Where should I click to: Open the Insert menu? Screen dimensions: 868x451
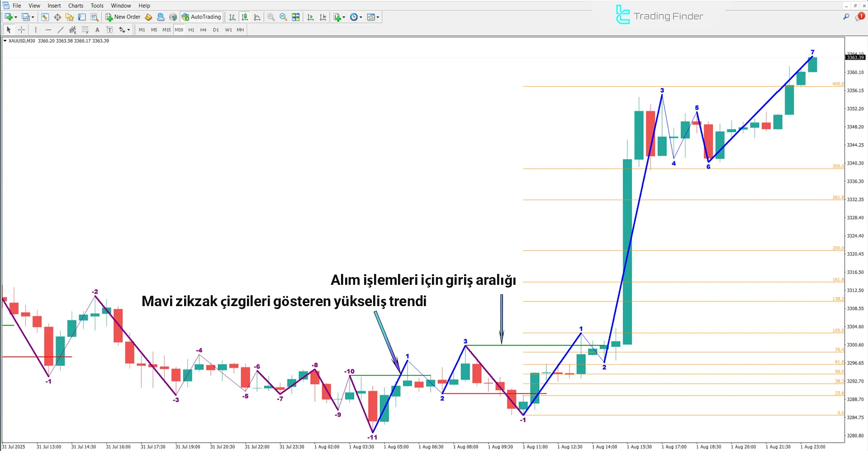click(x=54, y=5)
